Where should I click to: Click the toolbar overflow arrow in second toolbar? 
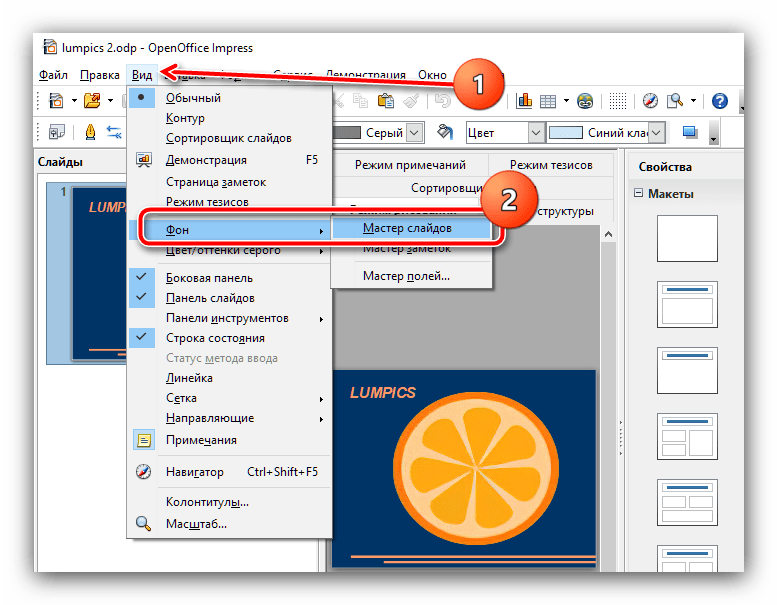tap(714, 133)
